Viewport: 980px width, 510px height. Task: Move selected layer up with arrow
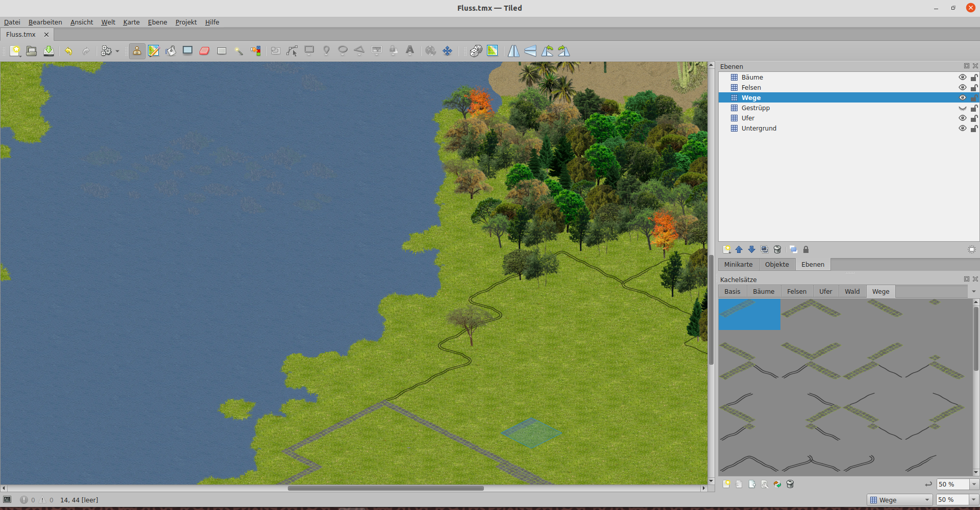[739, 249]
